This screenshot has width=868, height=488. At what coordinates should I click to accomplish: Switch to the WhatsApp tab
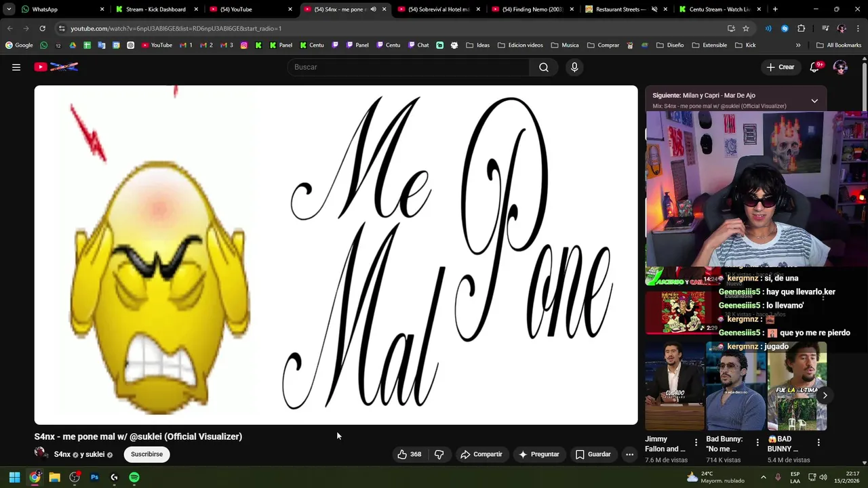(x=61, y=9)
